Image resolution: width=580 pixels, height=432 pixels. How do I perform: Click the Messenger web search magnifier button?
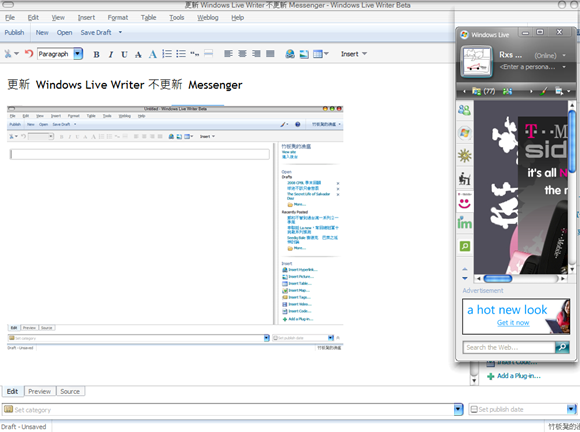point(562,347)
